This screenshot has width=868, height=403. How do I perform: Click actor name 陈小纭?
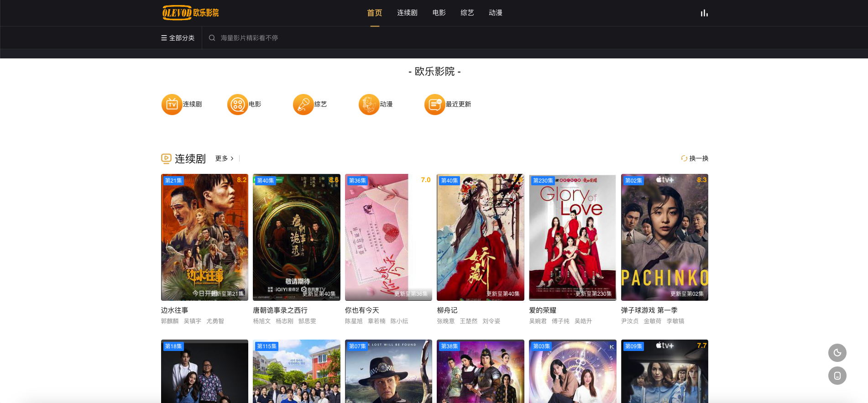point(399,321)
